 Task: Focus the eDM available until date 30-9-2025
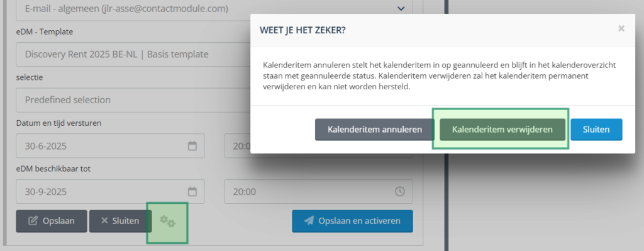[x=110, y=191]
